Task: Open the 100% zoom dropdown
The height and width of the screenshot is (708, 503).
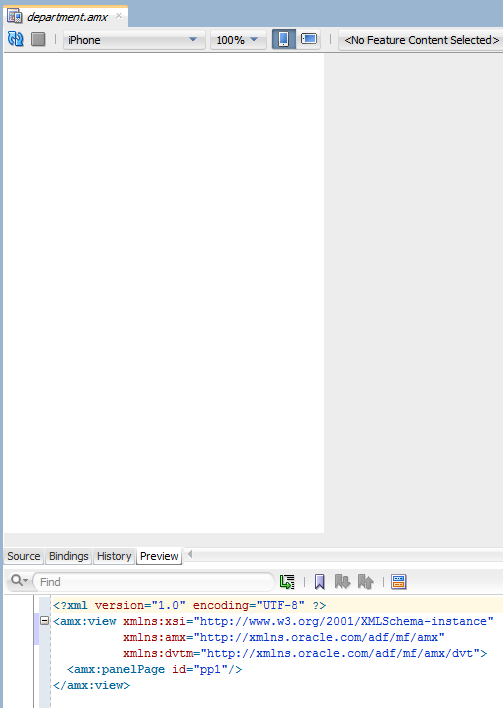Action: pos(238,40)
